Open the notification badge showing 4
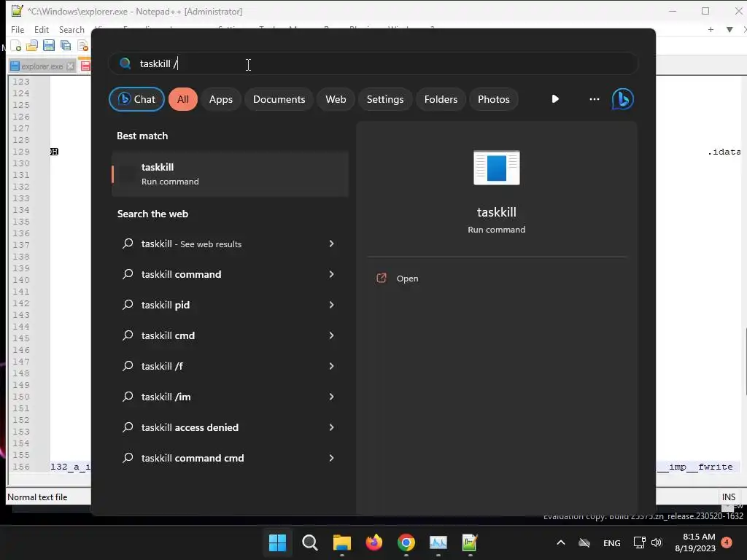The width and height of the screenshot is (747, 560). coord(727,542)
